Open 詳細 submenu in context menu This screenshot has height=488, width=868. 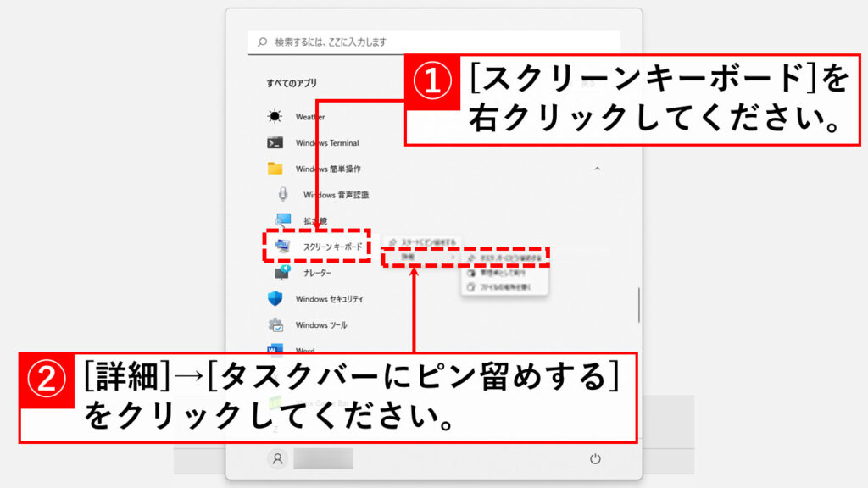[x=422, y=258]
